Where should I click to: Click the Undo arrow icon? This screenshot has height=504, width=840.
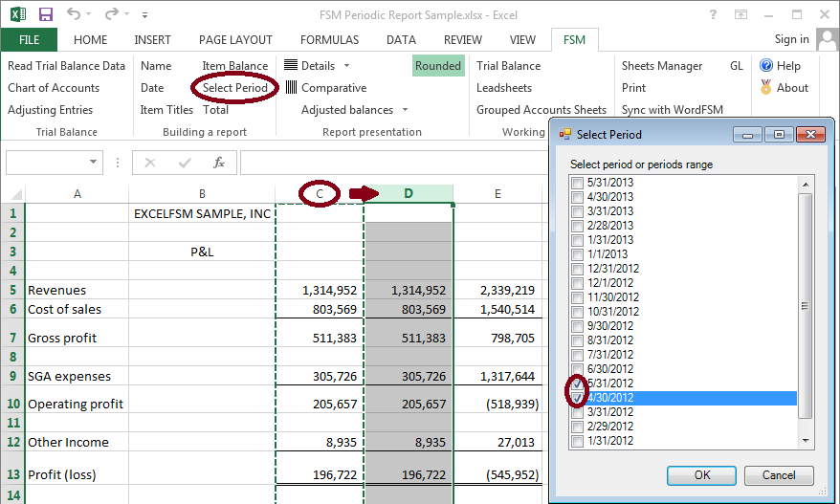click(x=74, y=14)
